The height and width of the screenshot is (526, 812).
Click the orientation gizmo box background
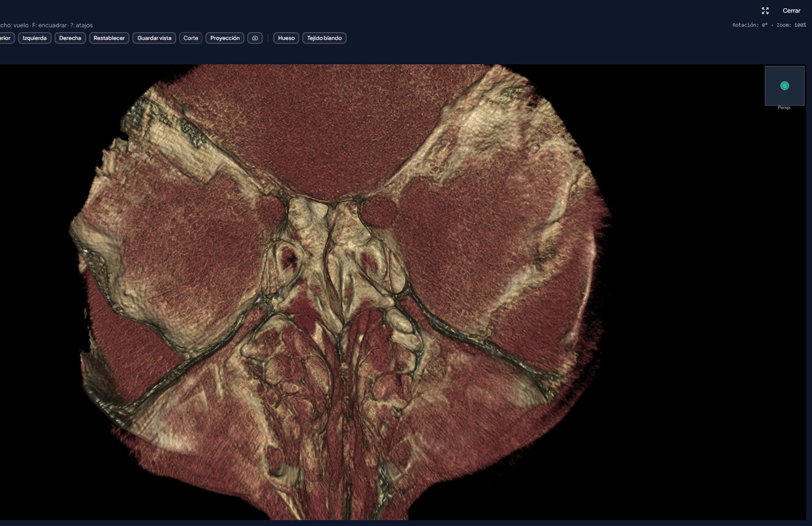tap(784, 86)
